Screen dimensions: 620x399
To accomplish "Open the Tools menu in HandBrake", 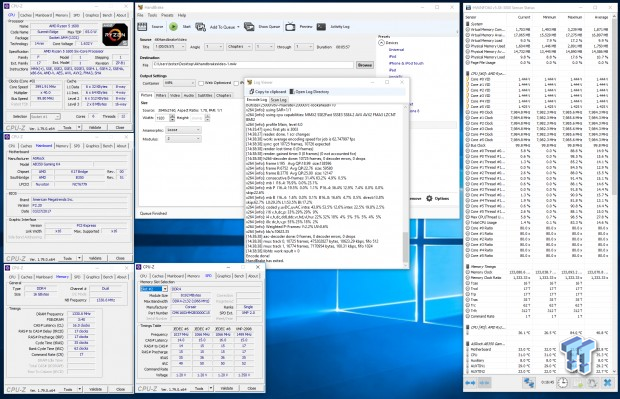I will coord(152,15).
